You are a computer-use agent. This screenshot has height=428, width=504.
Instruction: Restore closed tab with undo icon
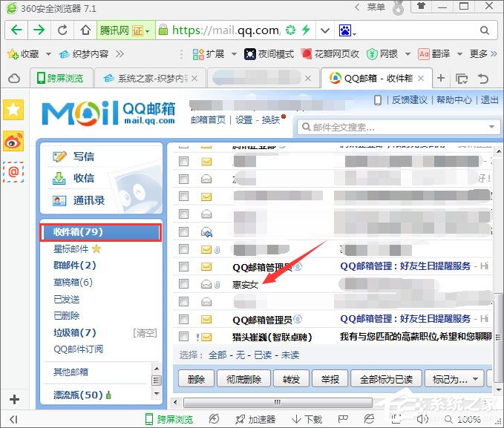pos(483,79)
